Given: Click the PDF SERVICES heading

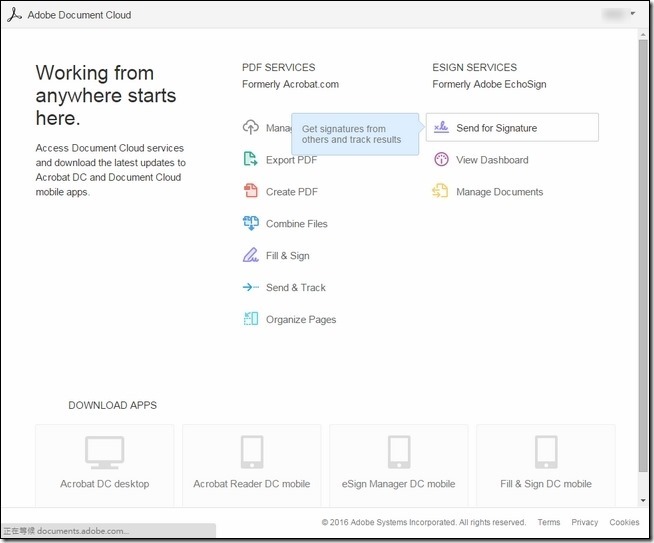Looking at the screenshot, I should 279,67.
